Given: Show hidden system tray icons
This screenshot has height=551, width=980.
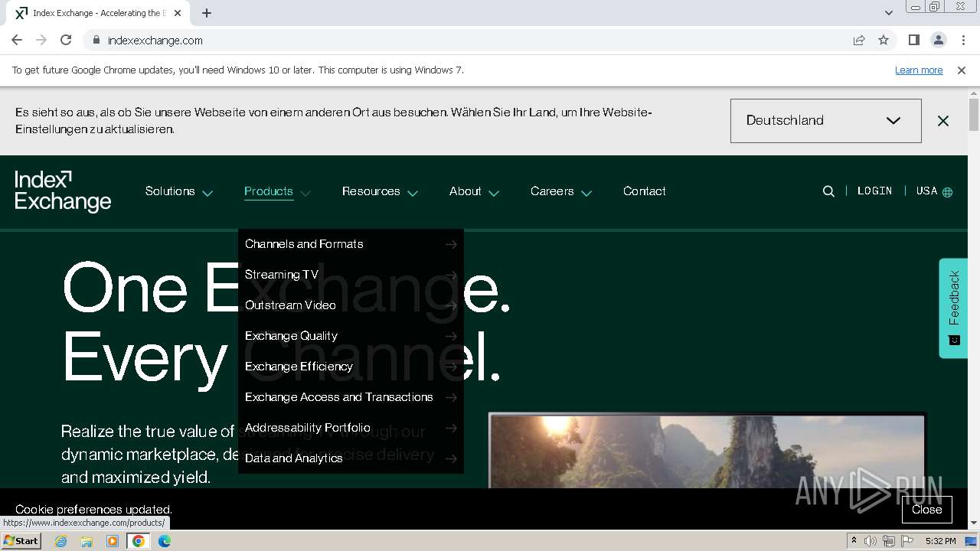Looking at the screenshot, I should pos(854,541).
